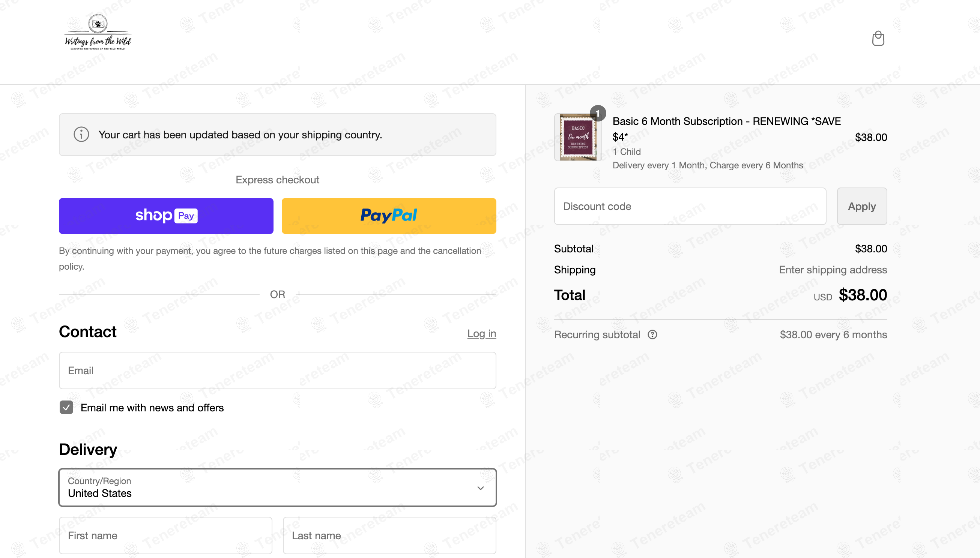Click the info icon in cart notice
980x558 pixels.
(81, 135)
